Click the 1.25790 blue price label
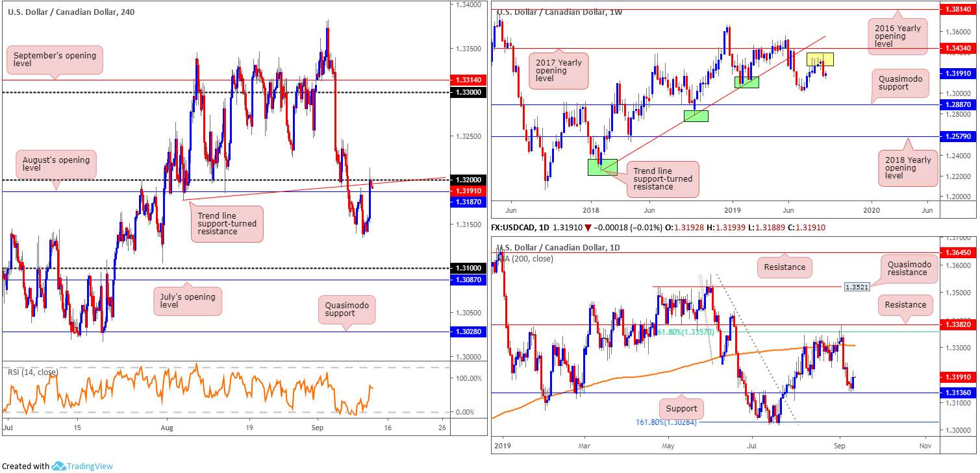 pyautogui.click(x=957, y=136)
